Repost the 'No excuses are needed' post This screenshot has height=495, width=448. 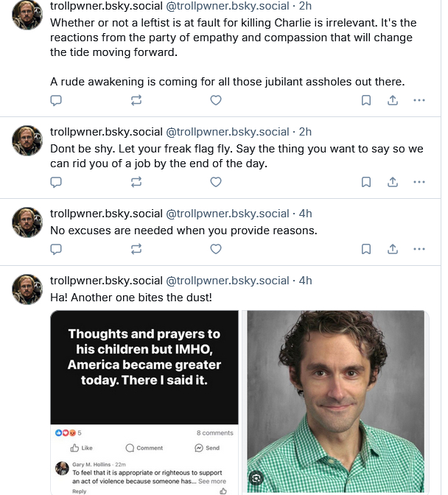(x=136, y=249)
